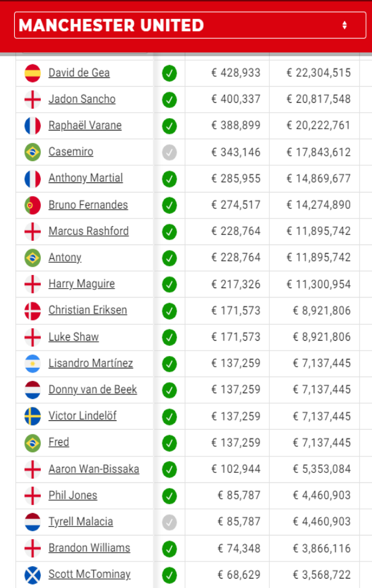Viewport: 372px width, 588px height.
Task: Follow the Harry Maguire link
Action: point(81,284)
